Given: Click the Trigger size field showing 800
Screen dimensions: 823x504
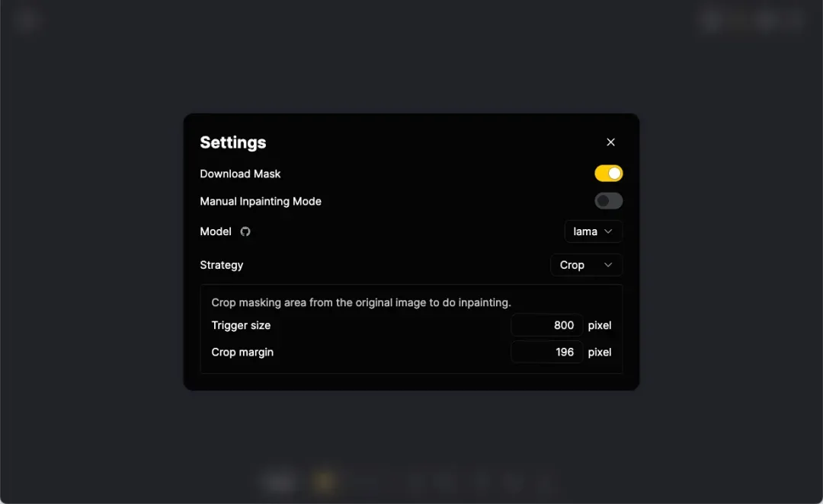Looking at the screenshot, I should pyautogui.click(x=547, y=325).
